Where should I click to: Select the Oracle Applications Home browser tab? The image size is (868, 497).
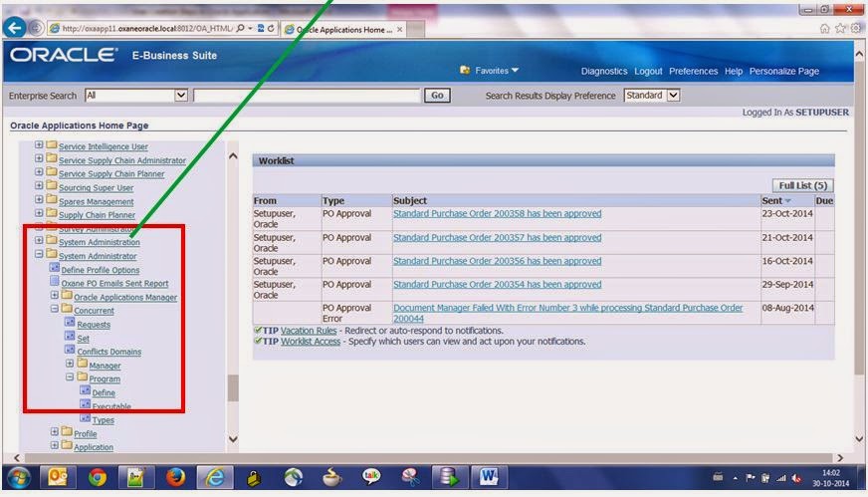(343, 29)
